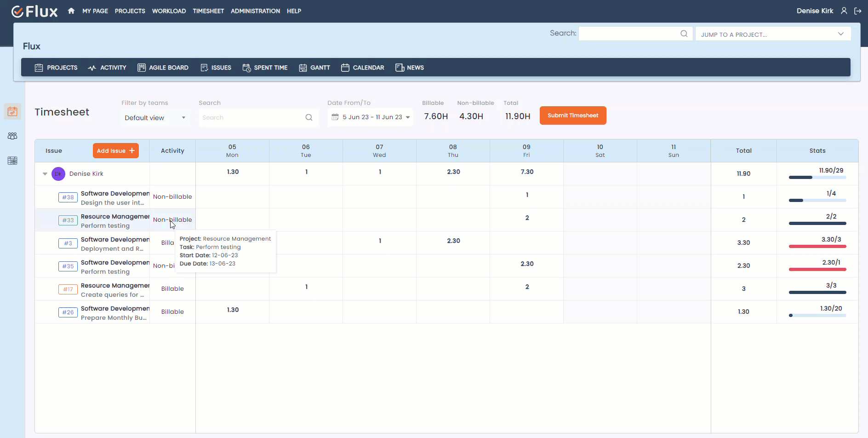Screen dimensions: 868x438
Task: Open issue #38 link
Action: coord(68,197)
